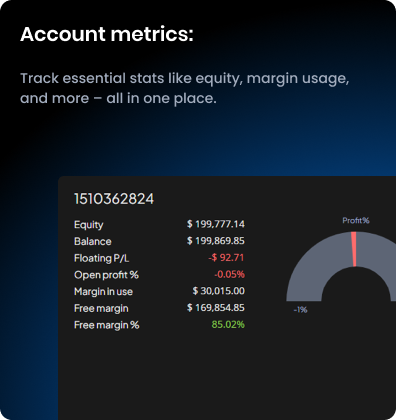Viewport: 396px width, 420px height.
Task: Select the green 85.02% value
Action: pyautogui.click(x=228, y=324)
